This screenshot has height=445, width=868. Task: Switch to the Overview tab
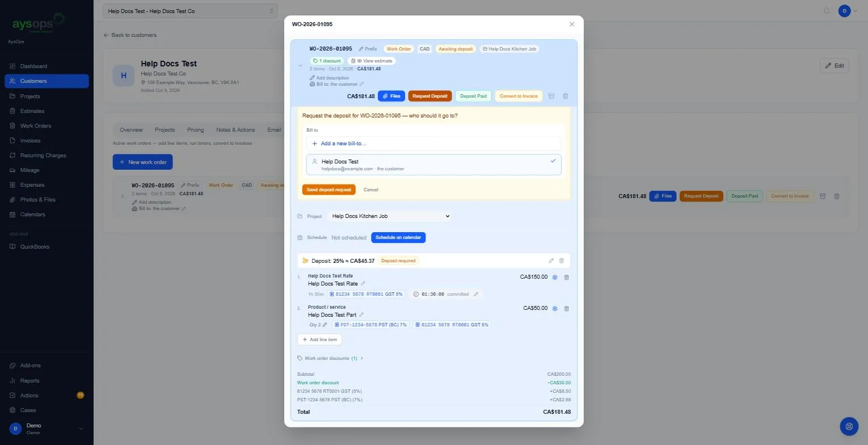click(x=131, y=130)
